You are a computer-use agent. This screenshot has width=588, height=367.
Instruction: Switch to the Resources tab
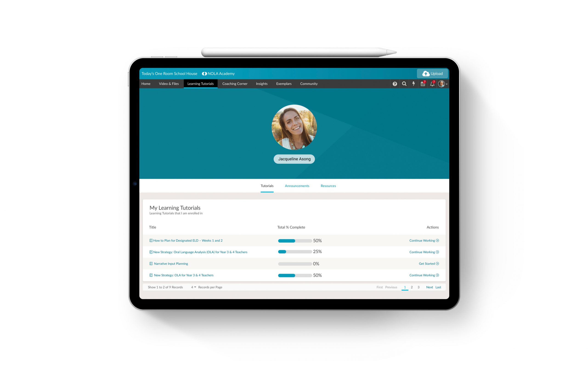(328, 186)
